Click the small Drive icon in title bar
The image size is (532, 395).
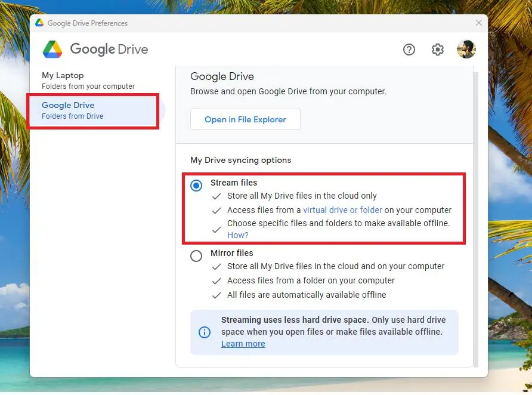coord(39,23)
